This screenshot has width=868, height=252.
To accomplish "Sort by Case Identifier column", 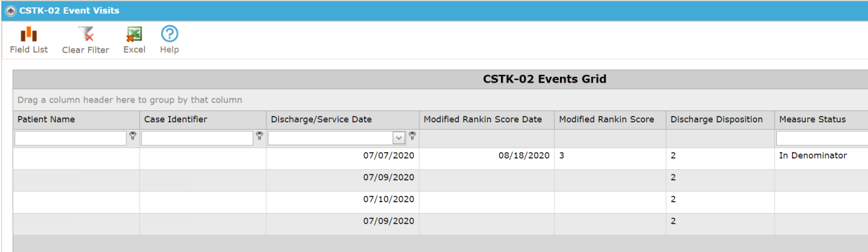I will coord(203,120).
